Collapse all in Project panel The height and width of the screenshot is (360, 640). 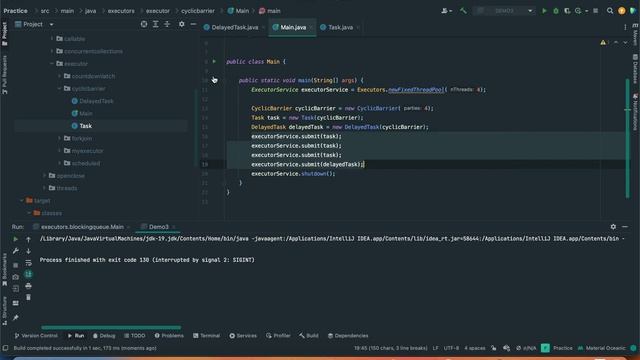point(167,24)
